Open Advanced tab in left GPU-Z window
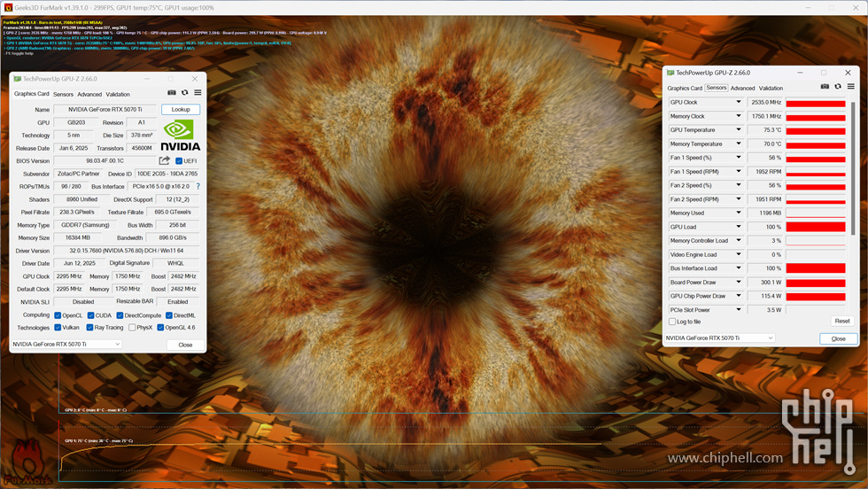This screenshot has width=868, height=489. click(89, 95)
